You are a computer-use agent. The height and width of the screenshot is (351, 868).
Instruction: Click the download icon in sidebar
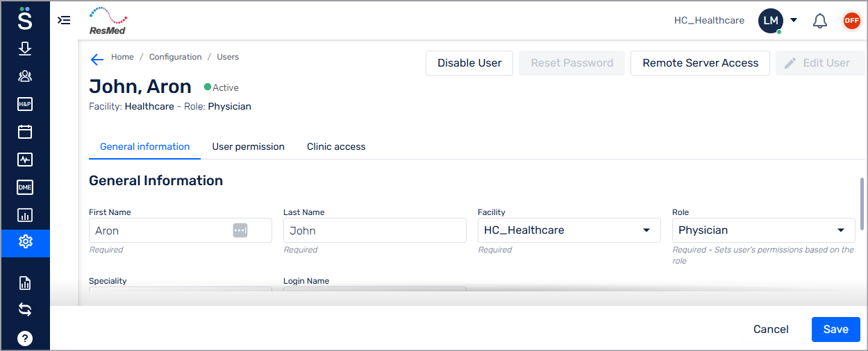[25, 49]
